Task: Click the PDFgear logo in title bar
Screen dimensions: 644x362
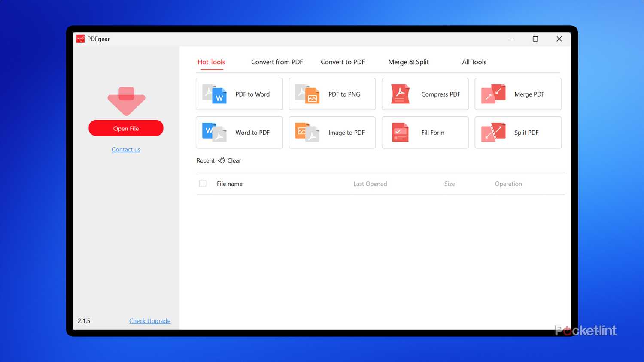Action: click(x=80, y=39)
